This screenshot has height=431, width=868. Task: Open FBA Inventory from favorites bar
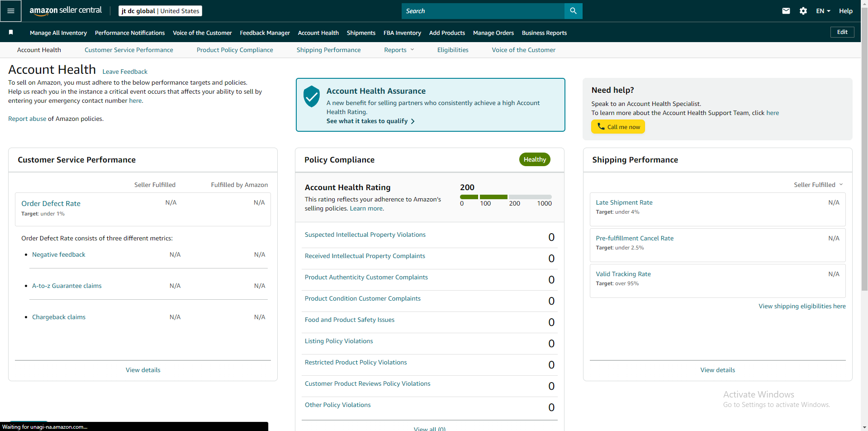(x=402, y=33)
